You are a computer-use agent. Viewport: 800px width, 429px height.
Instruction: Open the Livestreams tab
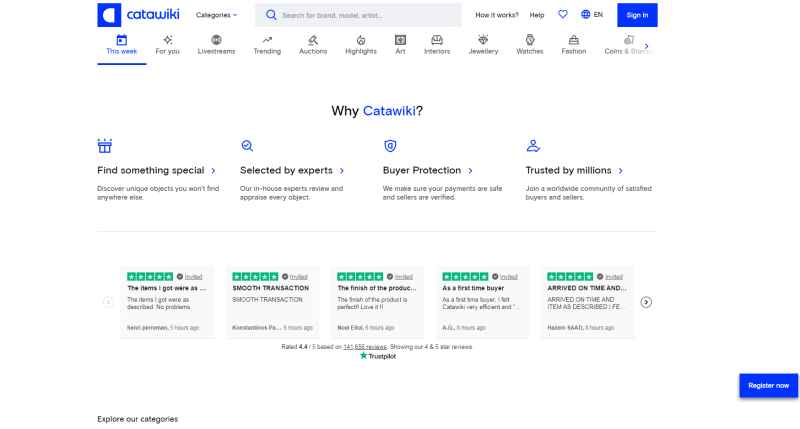point(216,45)
